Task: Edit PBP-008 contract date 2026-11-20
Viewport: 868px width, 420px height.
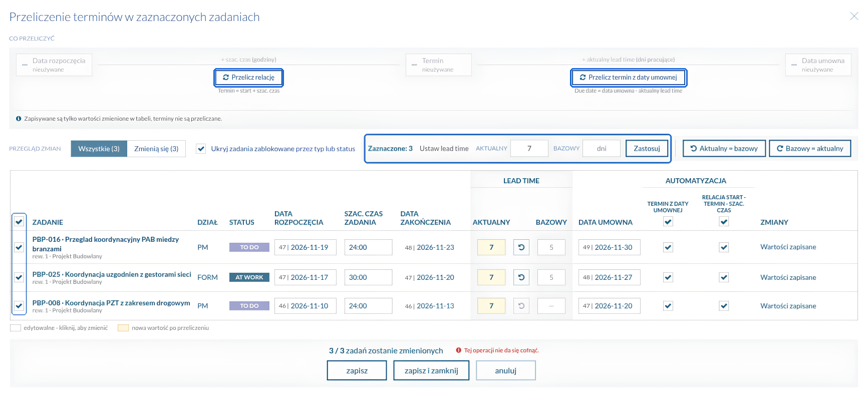Action: 610,306
